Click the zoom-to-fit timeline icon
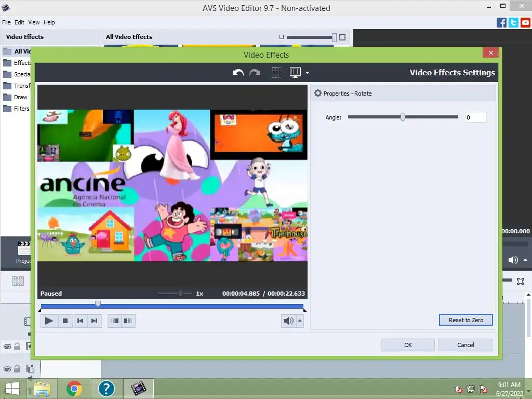 point(521,281)
